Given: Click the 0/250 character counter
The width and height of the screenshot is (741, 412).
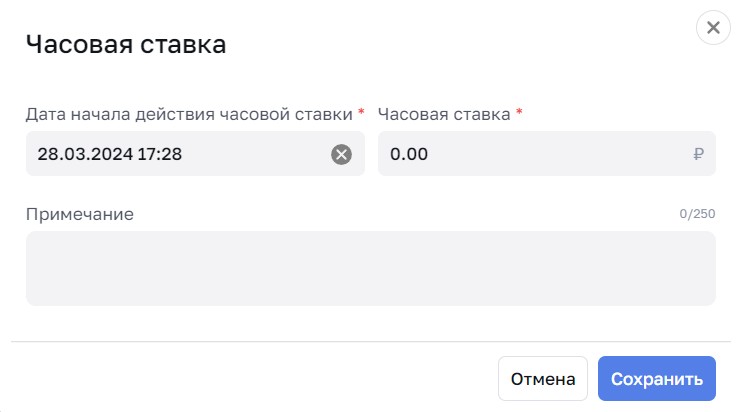Looking at the screenshot, I should (698, 214).
